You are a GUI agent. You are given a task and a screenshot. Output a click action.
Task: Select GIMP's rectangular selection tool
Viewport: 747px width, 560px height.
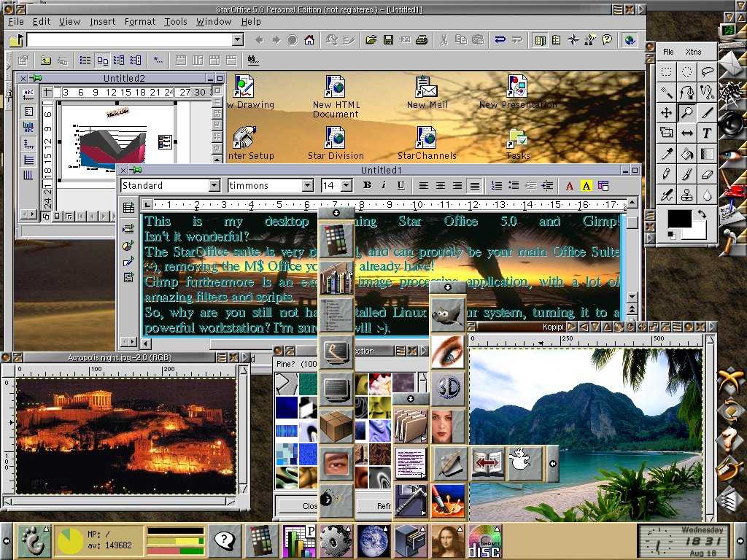pos(666,72)
